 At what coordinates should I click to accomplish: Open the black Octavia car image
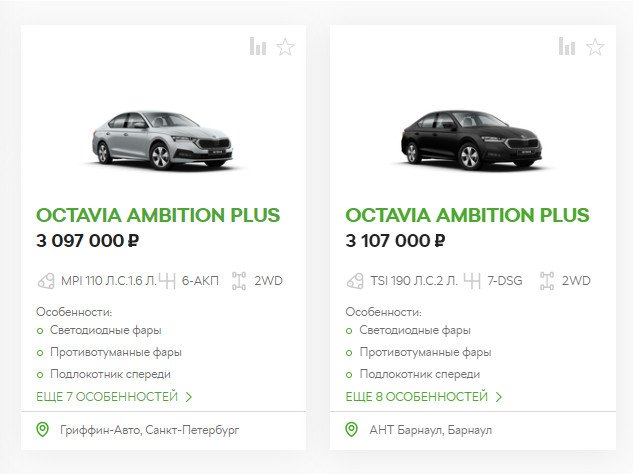(x=472, y=140)
